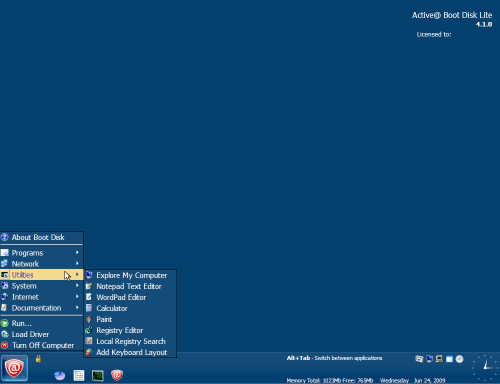Launch the blue pie chart taskbar icon

point(60,376)
